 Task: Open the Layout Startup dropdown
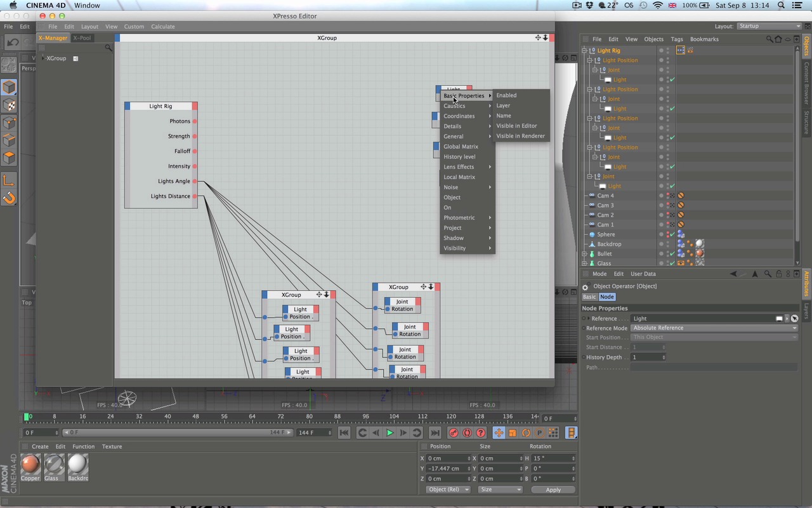pyautogui.click(x=769, y=26)
